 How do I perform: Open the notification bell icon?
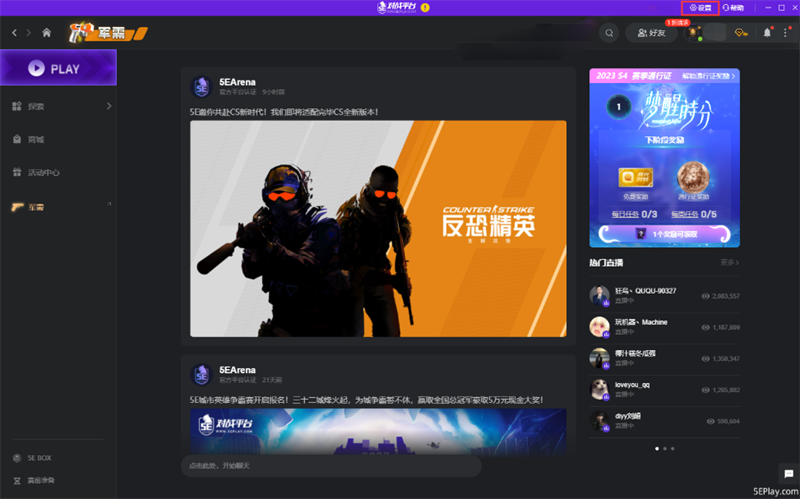767,33
